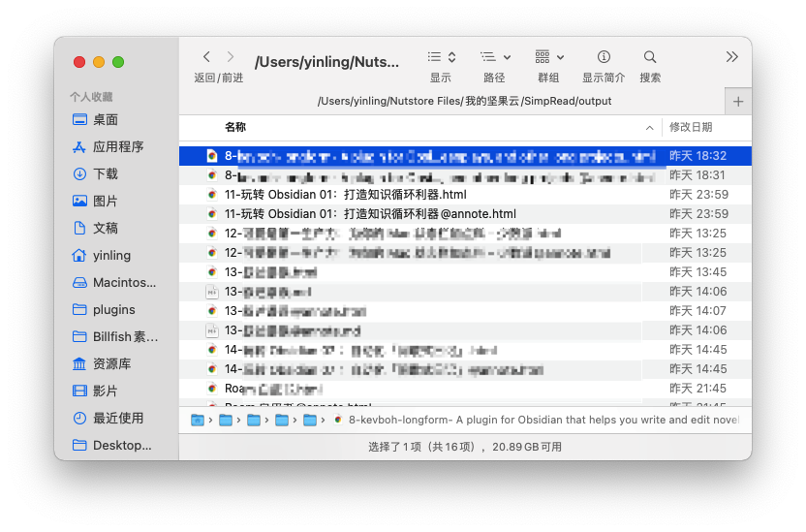Select 11-玩转 Obsidian 01：打造知识循环利器@annote.html
806x532 pixels.
pos(465,214)
